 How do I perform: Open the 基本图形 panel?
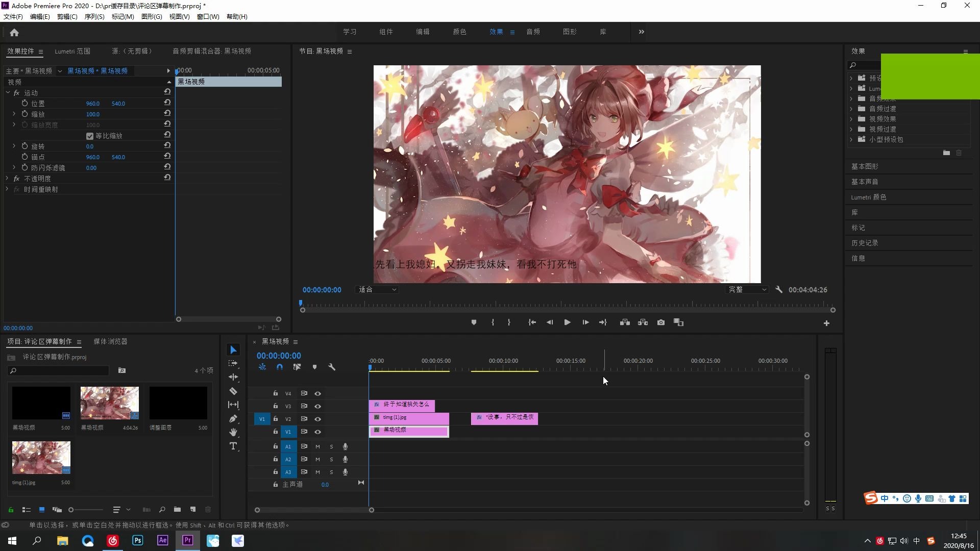tap(865, 166)
